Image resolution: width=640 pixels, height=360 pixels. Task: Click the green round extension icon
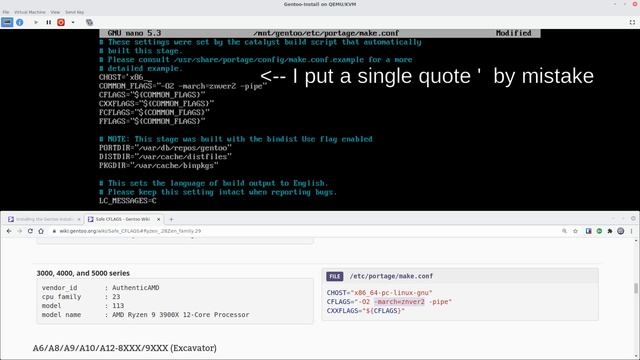599,231
